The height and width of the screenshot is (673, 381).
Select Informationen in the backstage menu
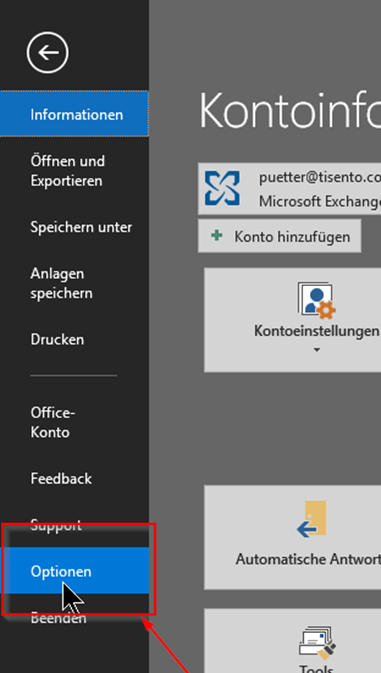pos(74,114)
